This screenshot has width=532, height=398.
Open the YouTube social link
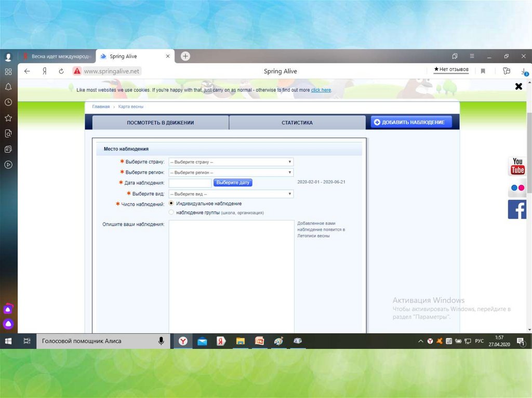[517, 166]
